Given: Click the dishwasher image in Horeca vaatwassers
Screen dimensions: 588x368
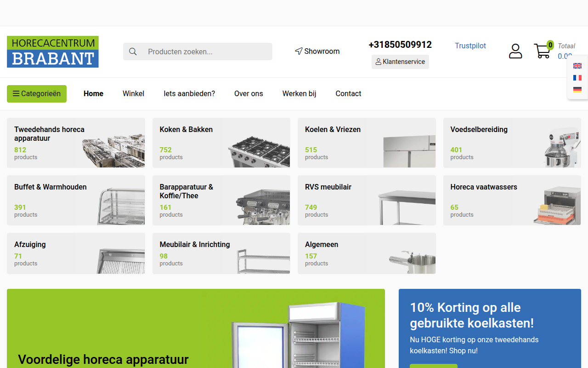Looking at the screenshot, I should [557, 205].
